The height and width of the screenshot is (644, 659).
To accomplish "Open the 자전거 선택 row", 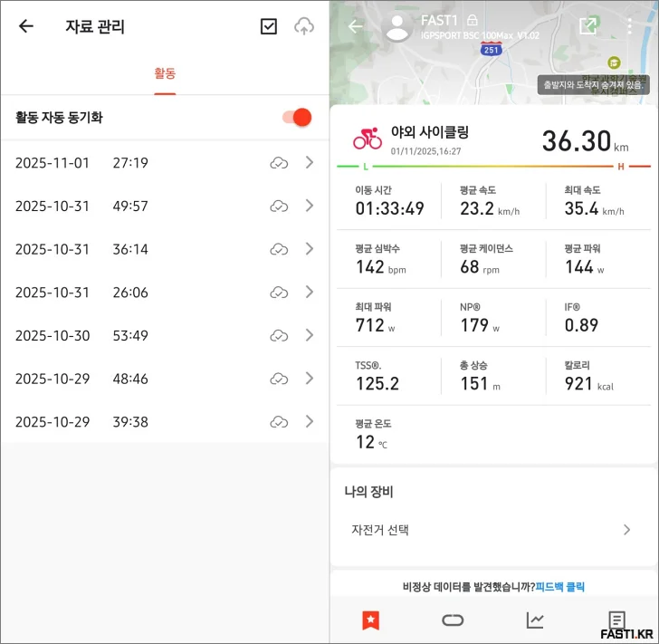I will 493,530.
